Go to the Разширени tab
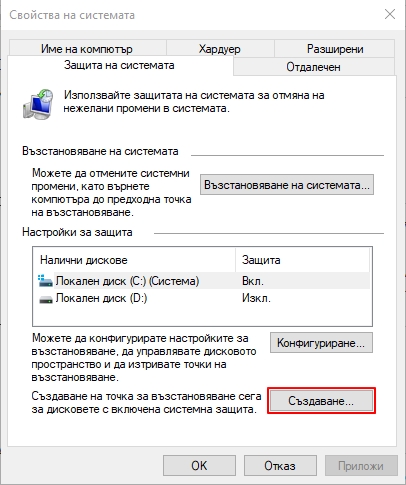This screenshot has height=485, width=406. [x=335, y=49]
